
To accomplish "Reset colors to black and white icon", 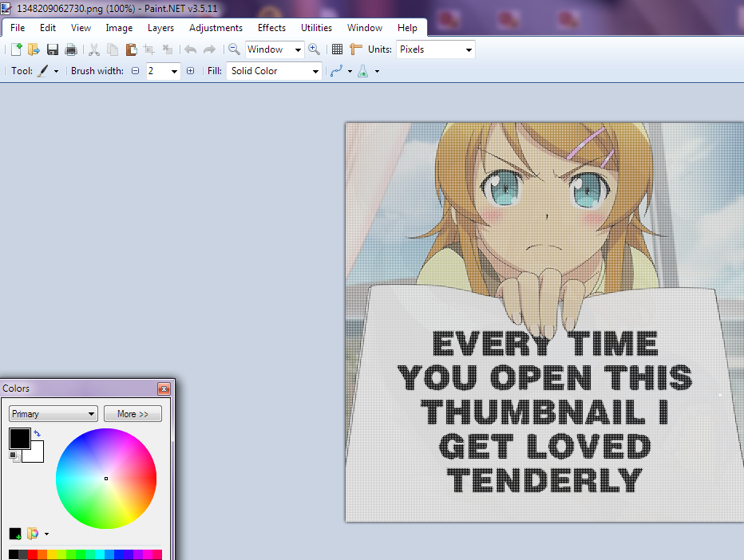I will pyautogui.click(x=14, y=456).
